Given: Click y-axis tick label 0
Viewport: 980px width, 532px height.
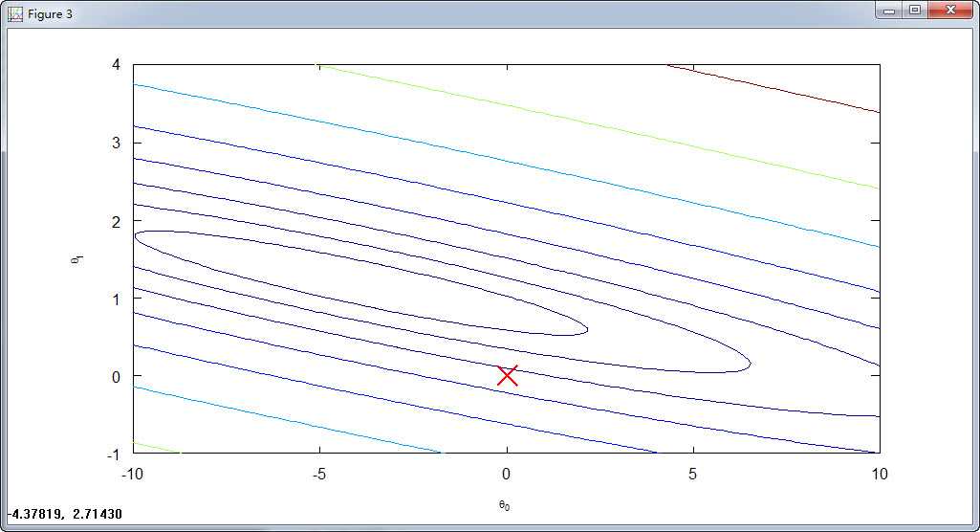Looking at the screenshot, I should point(117,377).
